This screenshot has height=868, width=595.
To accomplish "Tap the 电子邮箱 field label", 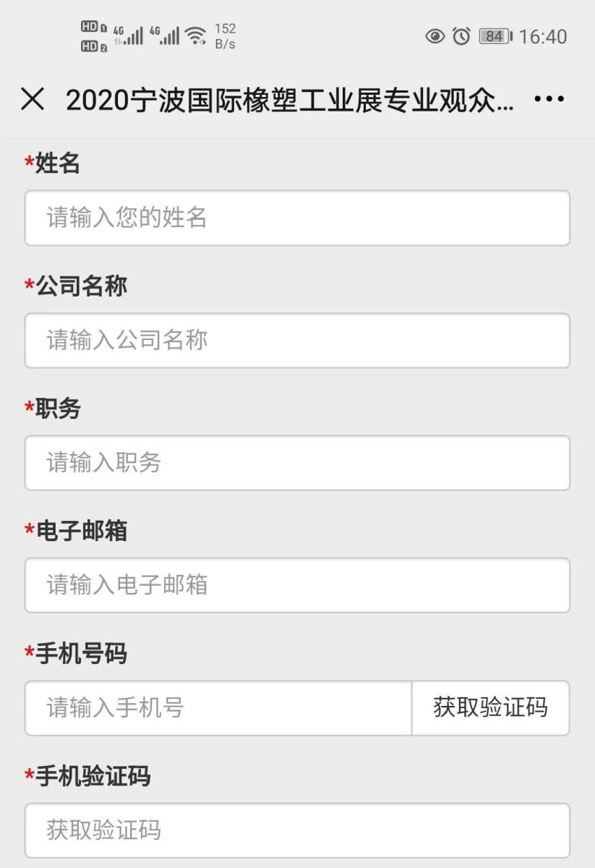I will [81, 531].
